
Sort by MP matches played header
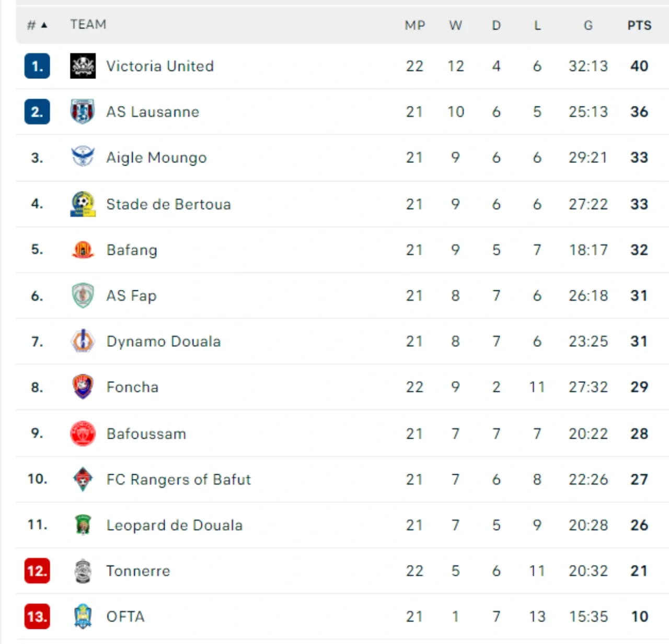[414, 25]
